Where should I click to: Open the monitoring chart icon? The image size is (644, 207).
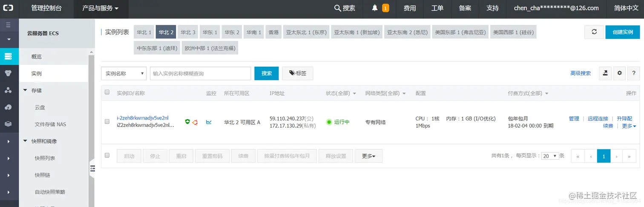point(209,122)
